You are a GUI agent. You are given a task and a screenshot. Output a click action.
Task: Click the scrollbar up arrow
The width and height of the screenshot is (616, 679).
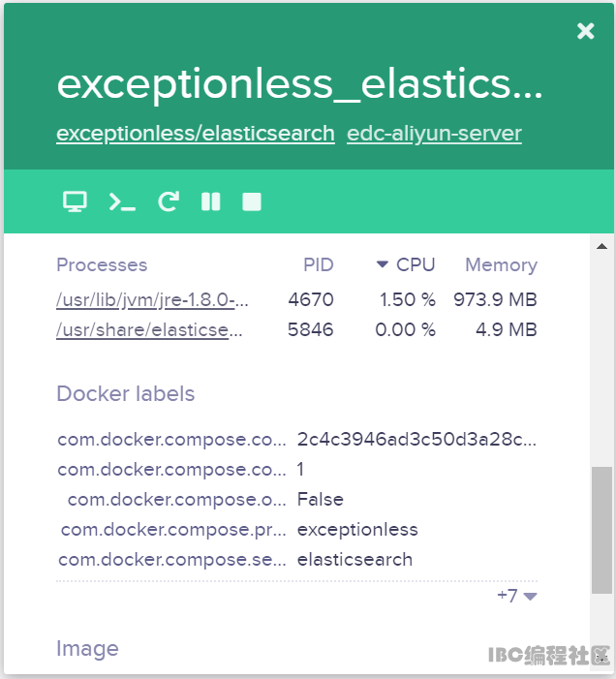(x=601, y=246)
